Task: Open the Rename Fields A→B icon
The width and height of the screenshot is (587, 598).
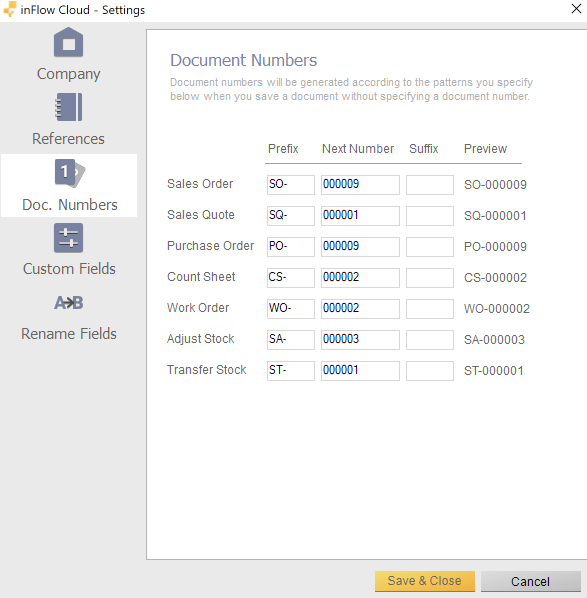Action: click(68, 303)
